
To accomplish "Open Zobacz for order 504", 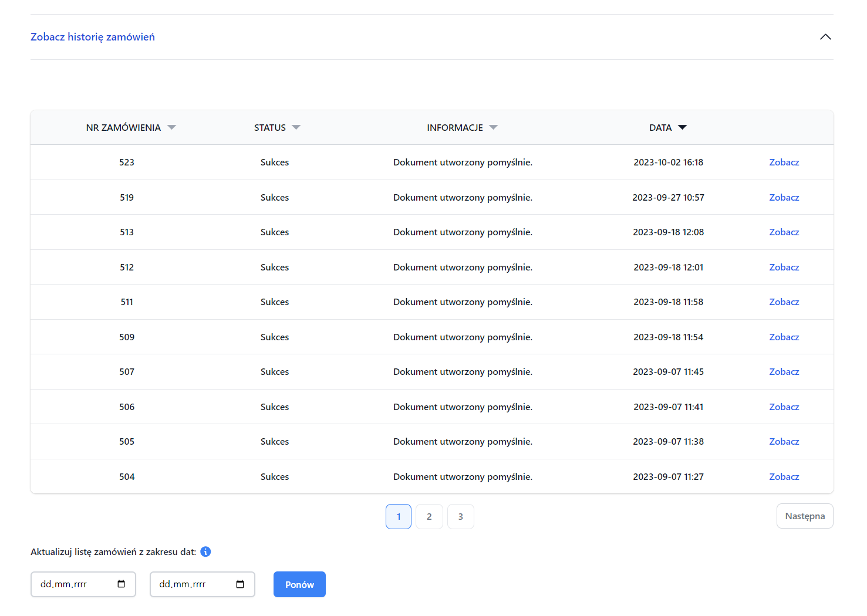I will pyautogui.click(x=784, y=476).
